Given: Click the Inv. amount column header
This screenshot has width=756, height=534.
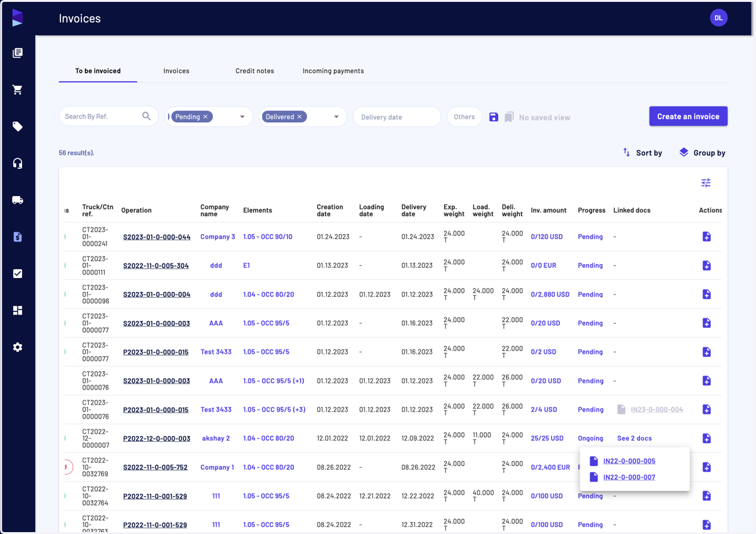Looking at the screenshot, I should [549, 211].
